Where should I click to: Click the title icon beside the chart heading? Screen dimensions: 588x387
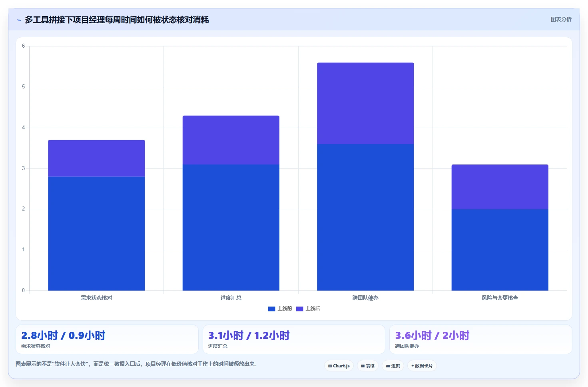point(19,20)
